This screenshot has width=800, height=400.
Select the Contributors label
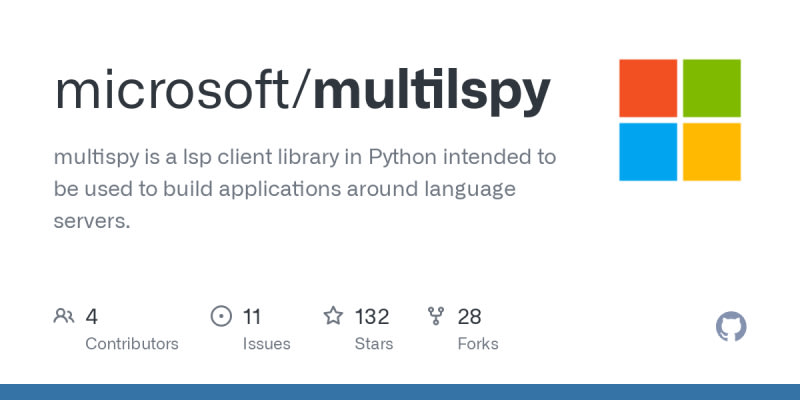132,344
